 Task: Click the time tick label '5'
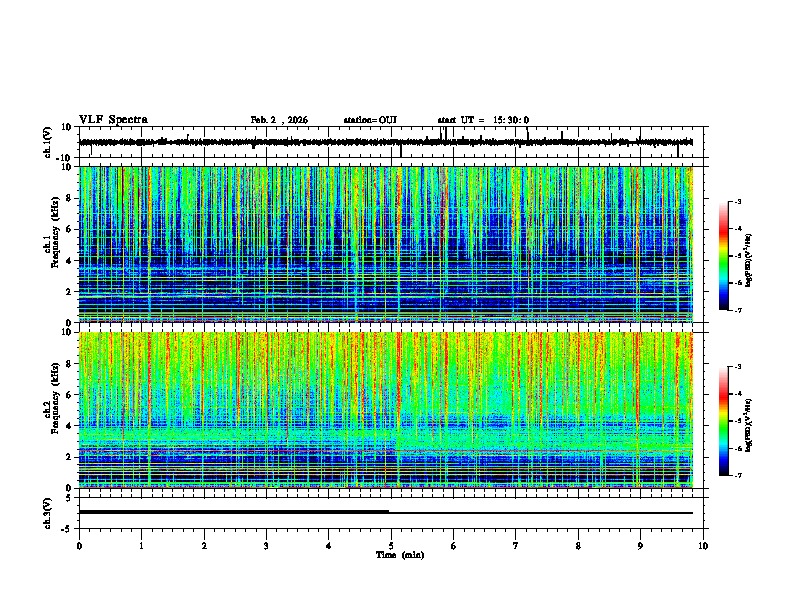(x=391, y=546)
